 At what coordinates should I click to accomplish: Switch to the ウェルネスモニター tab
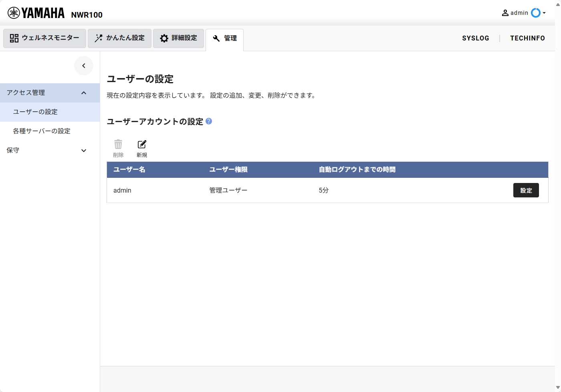click(44, 38)
